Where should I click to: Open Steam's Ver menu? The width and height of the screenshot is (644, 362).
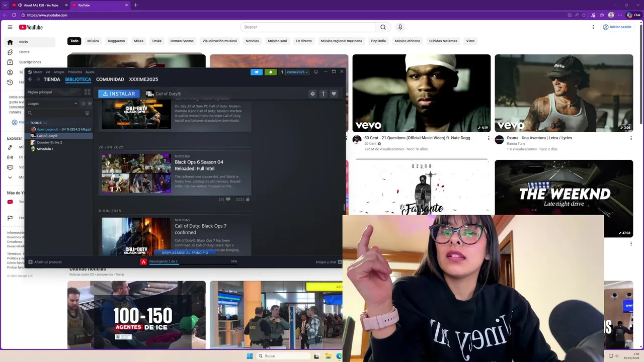48,72
